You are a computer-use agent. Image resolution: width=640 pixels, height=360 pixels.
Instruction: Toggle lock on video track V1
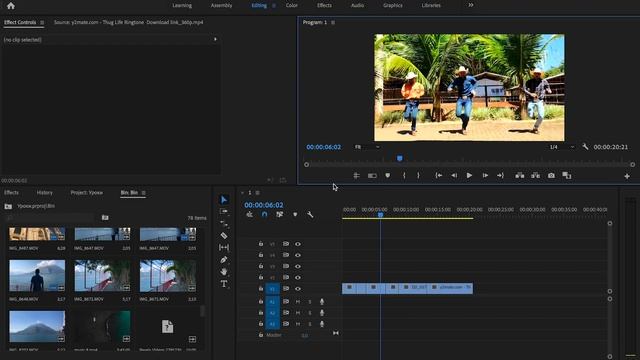pyautogui.click(x=260, y=289)
